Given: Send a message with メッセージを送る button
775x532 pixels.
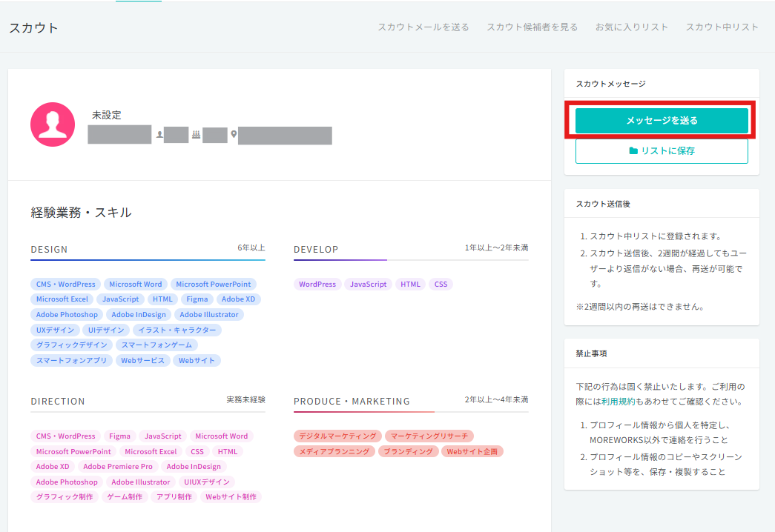Looking at the screenshot, I should click(662, 121).
